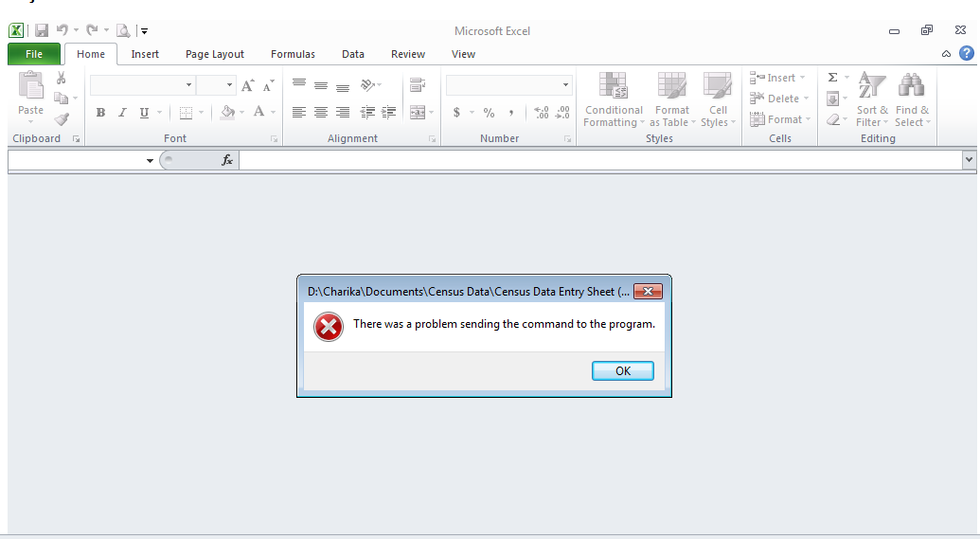Center text horizontally icon
980x539 pixels.
pyautogui.click(x=321, y=113)
